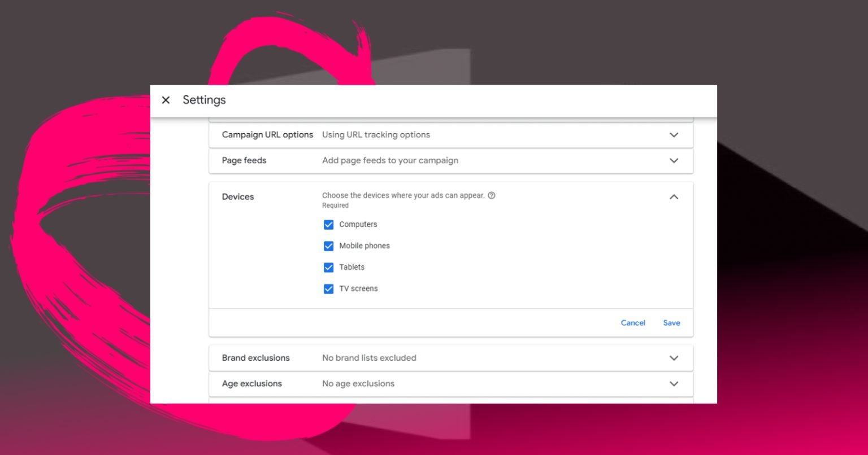Select the Brand exclusions row label
Screen dimensions: 868x455
(x=255, y=358)
